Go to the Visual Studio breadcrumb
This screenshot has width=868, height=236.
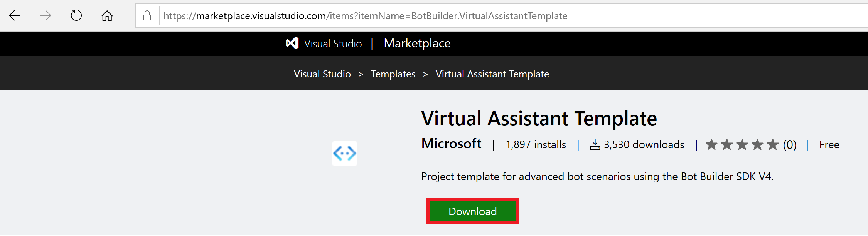322,74
